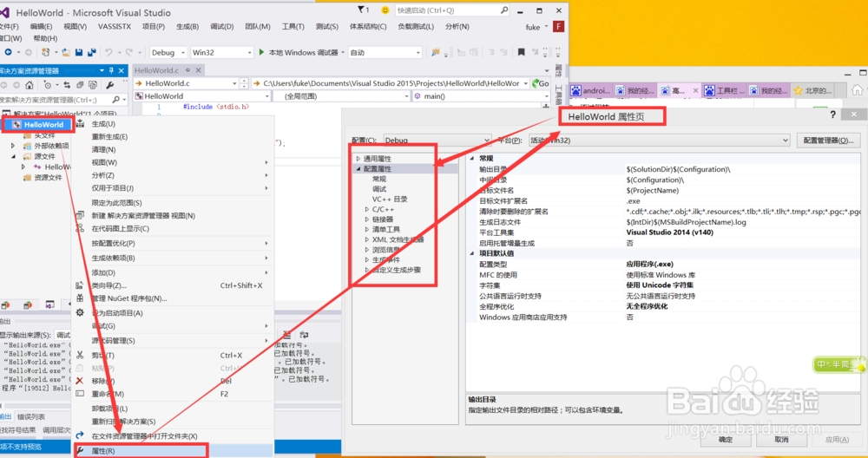Click the green Start Debugging play icon
The height and width of the screenshot is (458, 868).
[262, 53]
